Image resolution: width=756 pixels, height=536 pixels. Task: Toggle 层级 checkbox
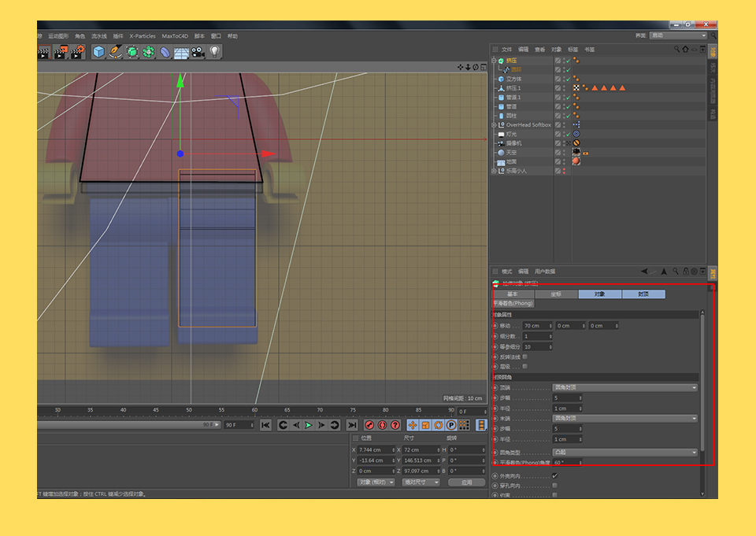click(x=525, y=367)
